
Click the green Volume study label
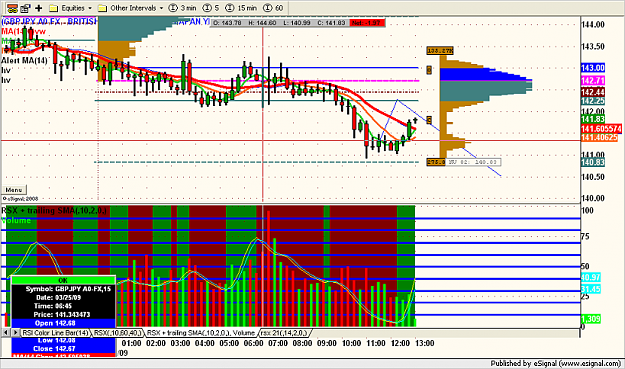pos(16,220)
